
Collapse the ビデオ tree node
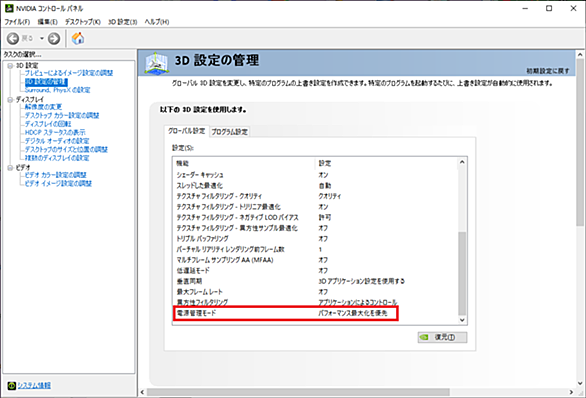click(x=10, y=167)
